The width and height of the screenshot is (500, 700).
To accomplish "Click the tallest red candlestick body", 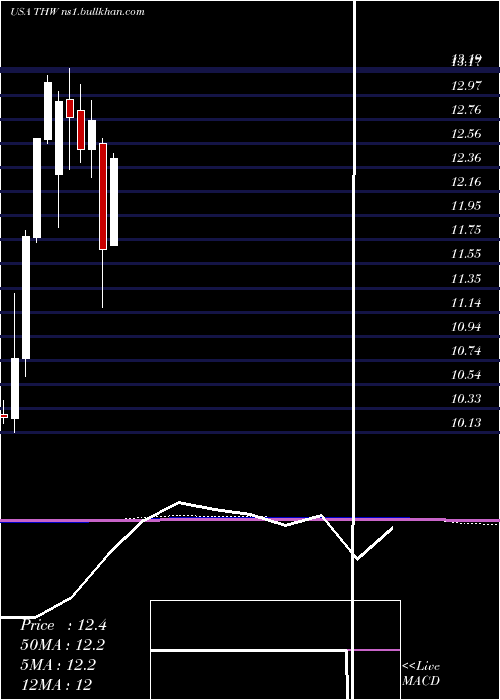I will tap(103, 196).
